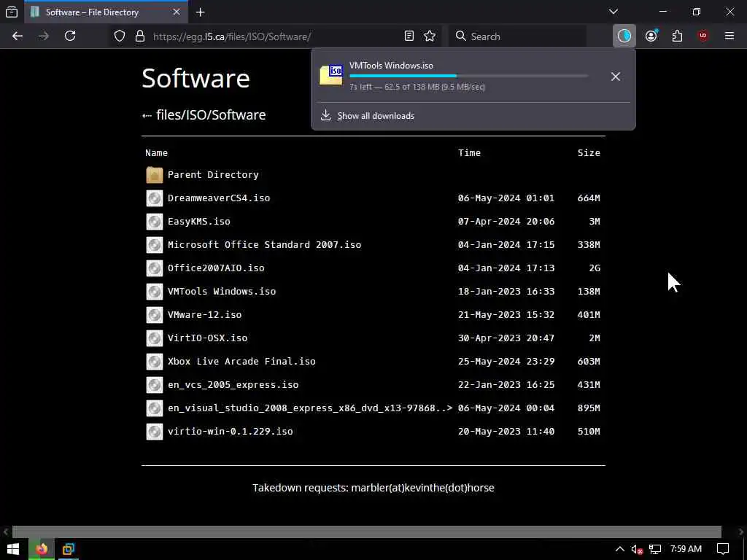Open Parent Directory link

coord(213,175)
